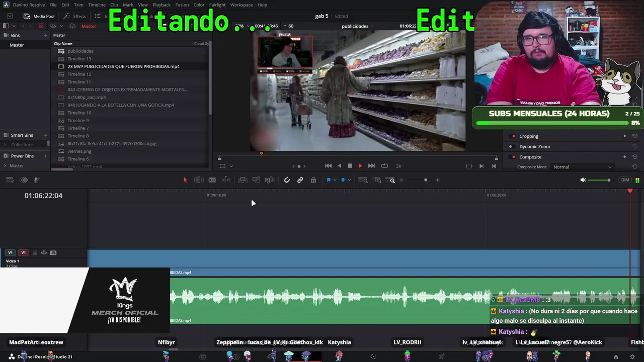Select the Master bin in Bins list

tap(17, 45)
